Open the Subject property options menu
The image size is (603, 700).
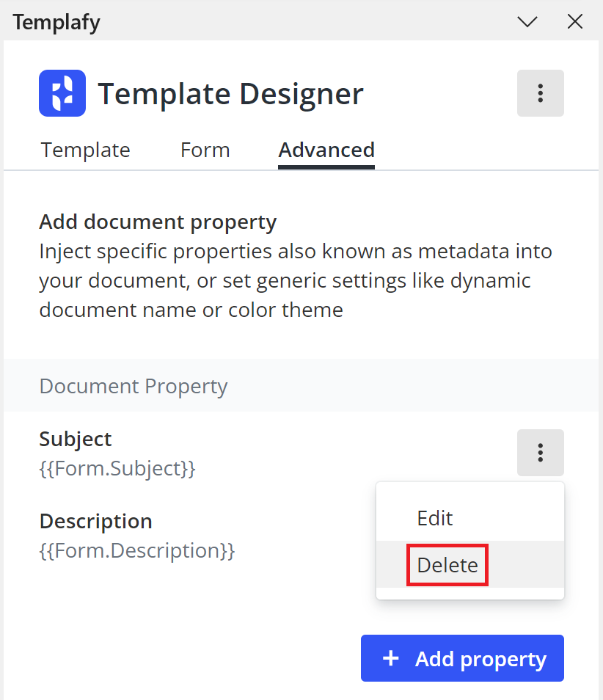540,453
